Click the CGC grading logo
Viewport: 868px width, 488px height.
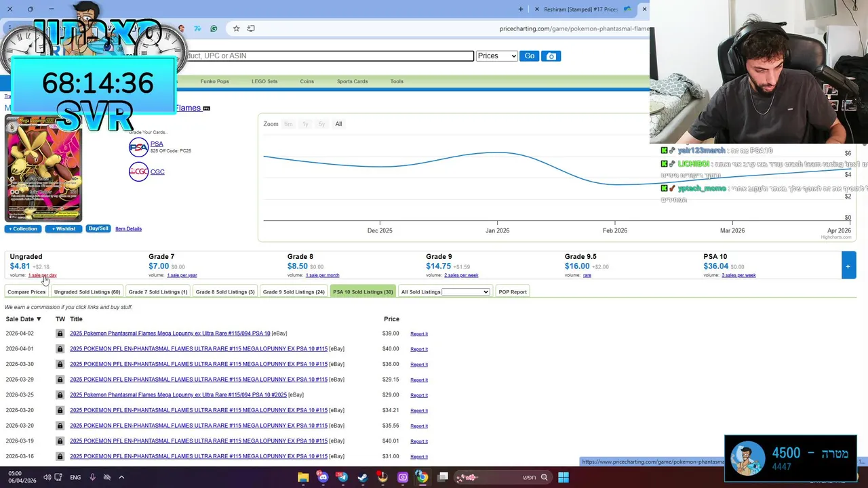(x=138, y=171)
